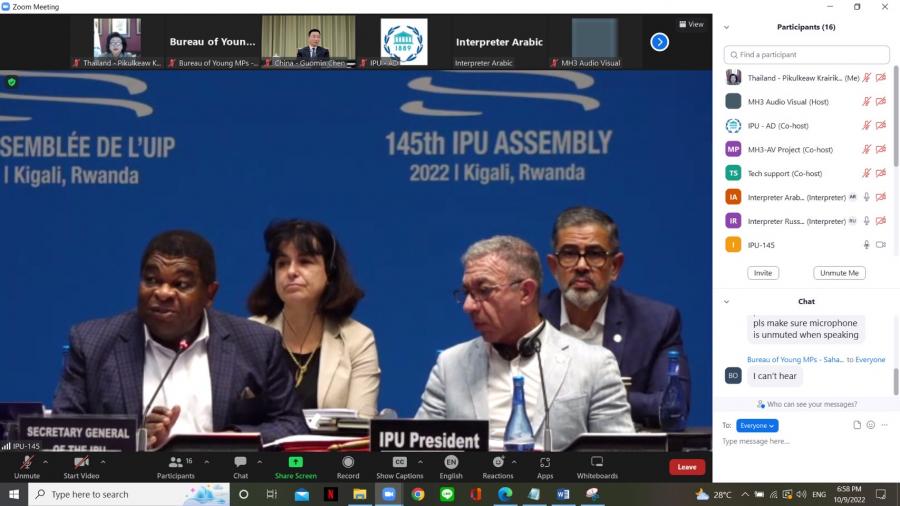This screenshot has height=506, width=900.
Task: Open Netflix from the Windows taskbar
Action: point(330,494)
